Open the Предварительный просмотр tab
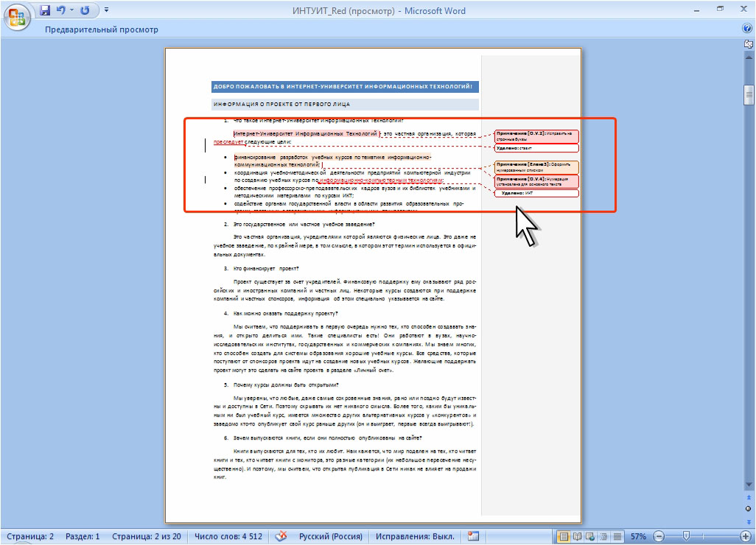 [x=102, y=29]
